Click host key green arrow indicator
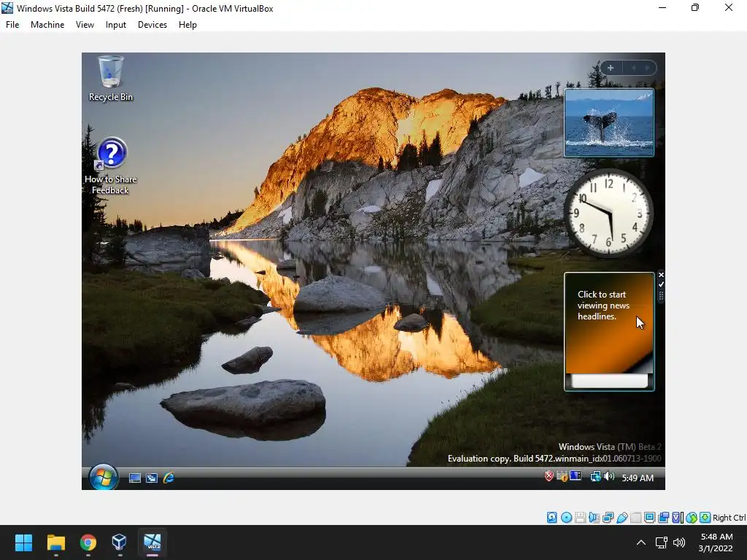The image size is (747, 560). click(705, 518)
